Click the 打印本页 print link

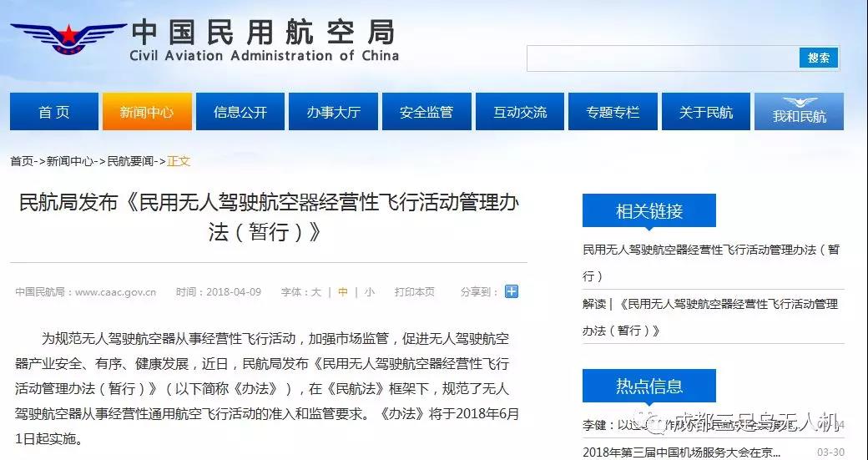(415, 291)
